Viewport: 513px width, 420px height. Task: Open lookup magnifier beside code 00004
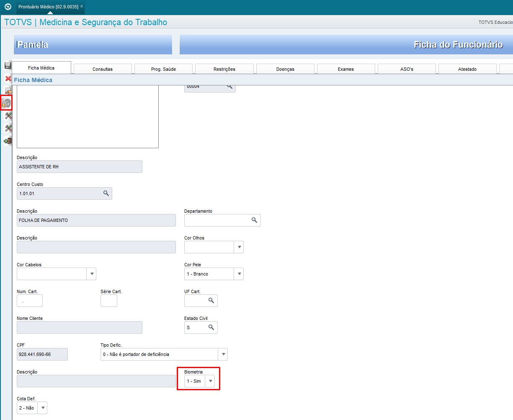(x=229, y=87)
